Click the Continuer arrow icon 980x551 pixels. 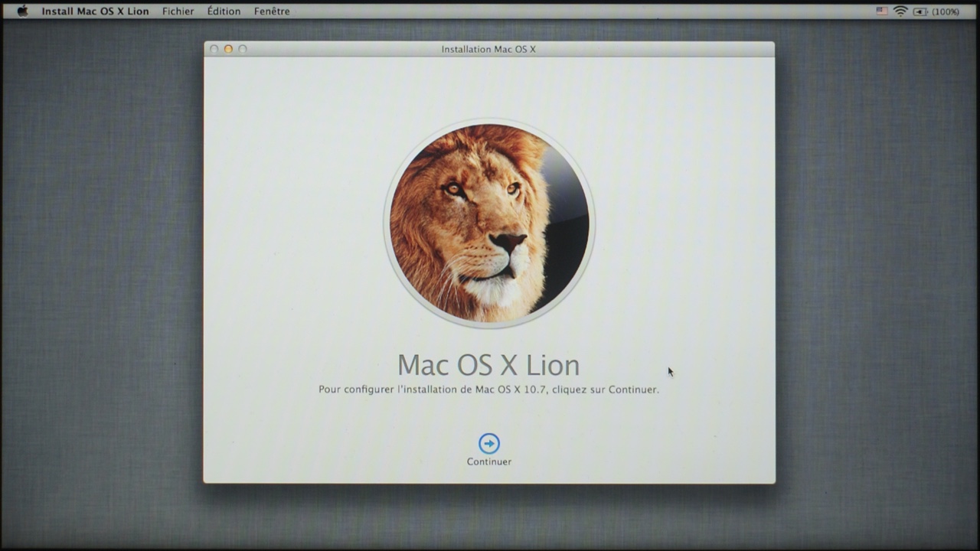click(489, 444)
